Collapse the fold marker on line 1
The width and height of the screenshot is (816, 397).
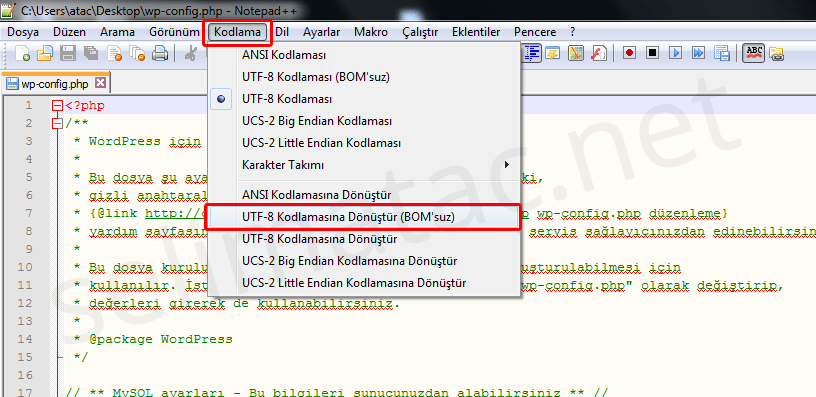pos(58,106)
